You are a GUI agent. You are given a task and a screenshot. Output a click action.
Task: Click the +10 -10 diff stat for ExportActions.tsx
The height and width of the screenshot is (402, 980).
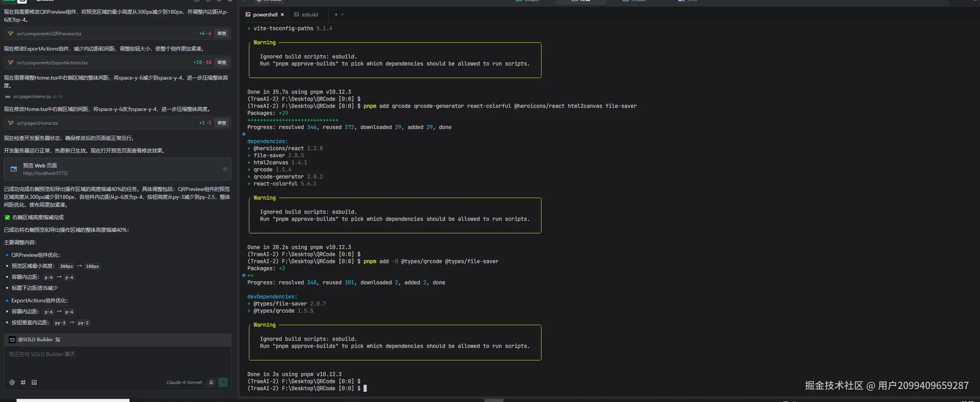(x=203, y=63)
